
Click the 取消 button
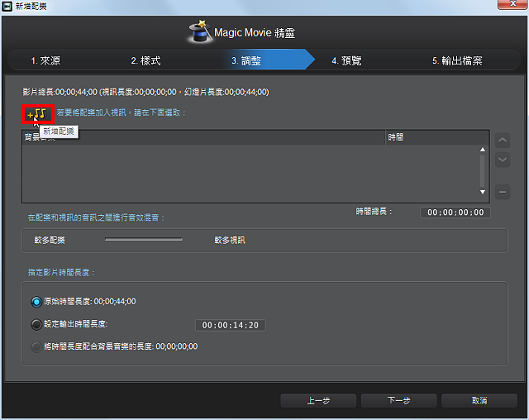(479, 400)
